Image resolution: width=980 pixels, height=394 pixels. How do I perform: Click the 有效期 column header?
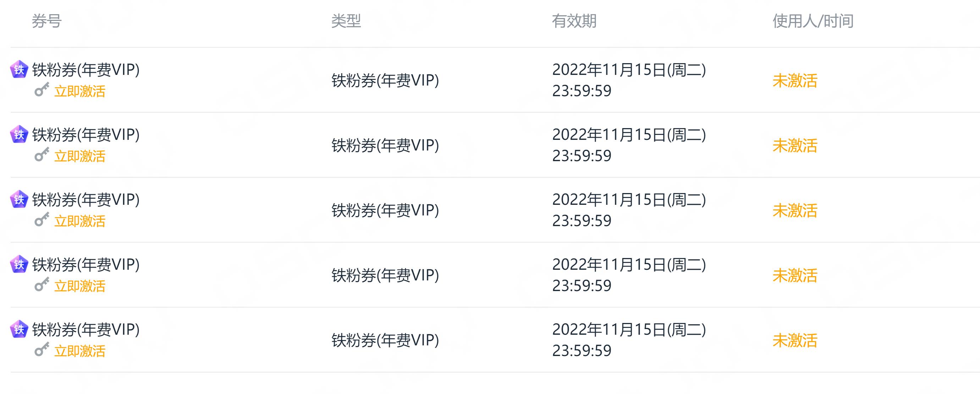[x=574, y=21]
